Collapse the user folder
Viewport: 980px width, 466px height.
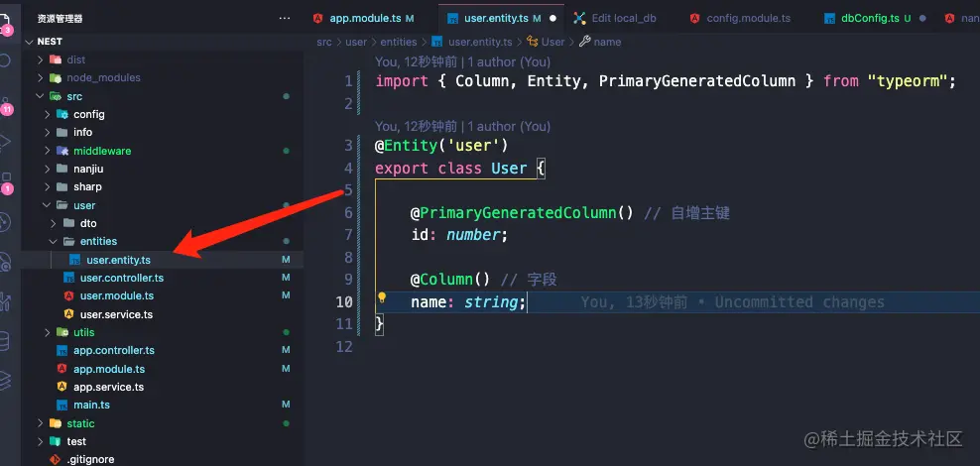47,205
